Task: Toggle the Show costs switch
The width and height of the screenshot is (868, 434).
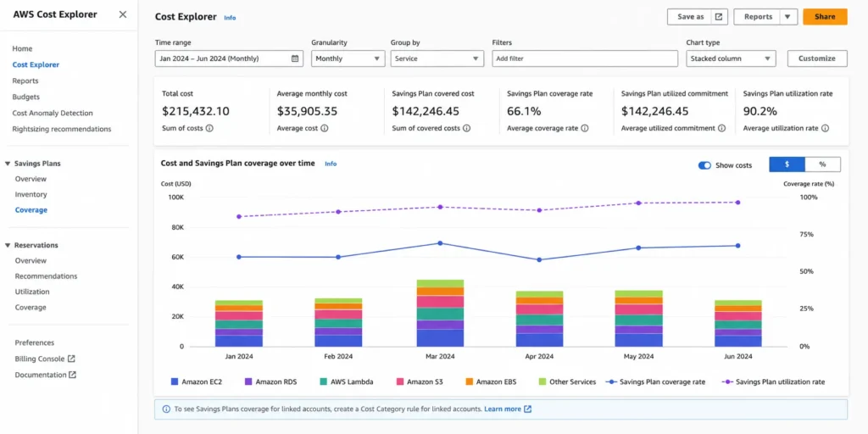Action: 704,165
